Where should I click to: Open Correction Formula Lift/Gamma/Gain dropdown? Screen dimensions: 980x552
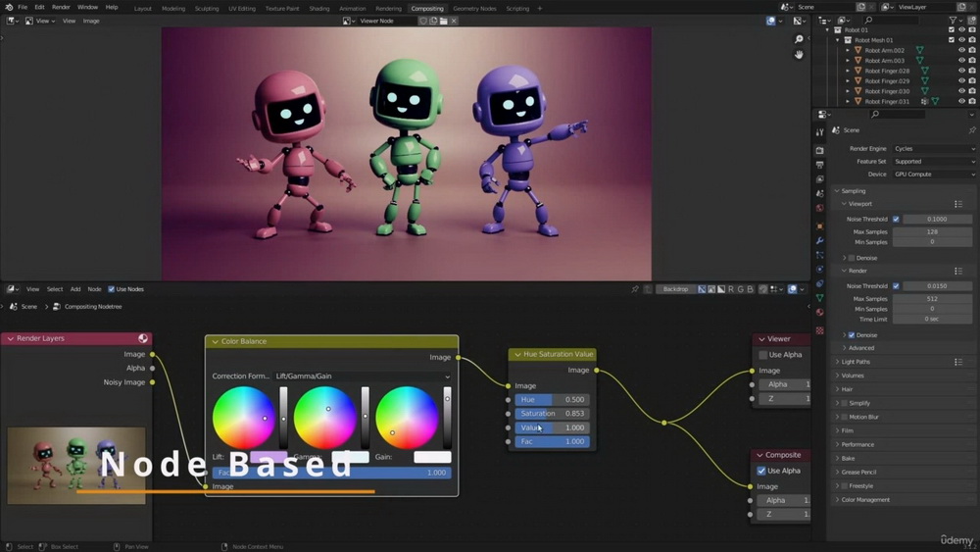click(x=363, y=376)
